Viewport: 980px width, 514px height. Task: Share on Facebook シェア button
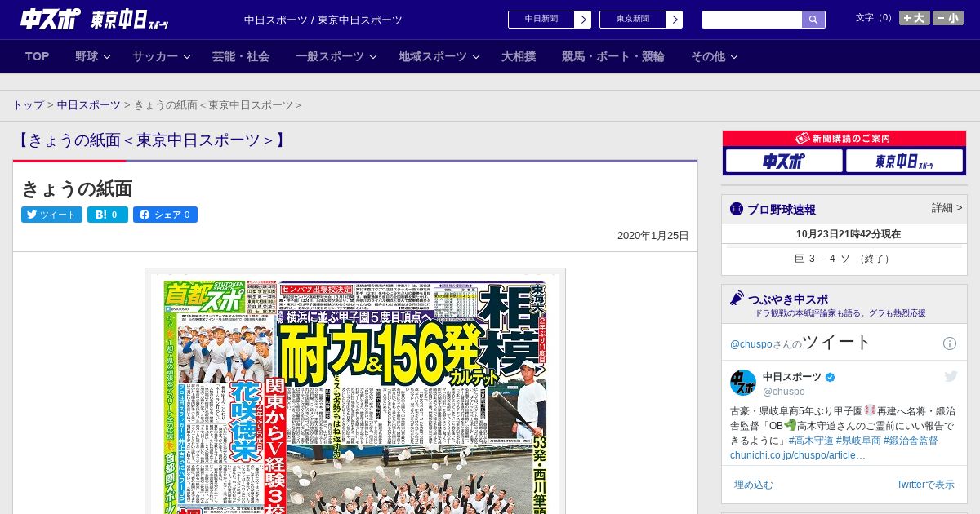click(x=165, y=215)
